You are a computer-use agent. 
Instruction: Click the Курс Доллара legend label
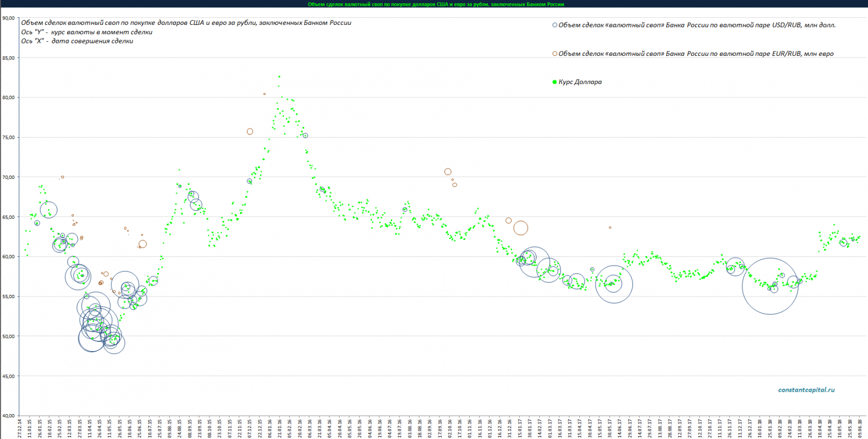point(580,82)
